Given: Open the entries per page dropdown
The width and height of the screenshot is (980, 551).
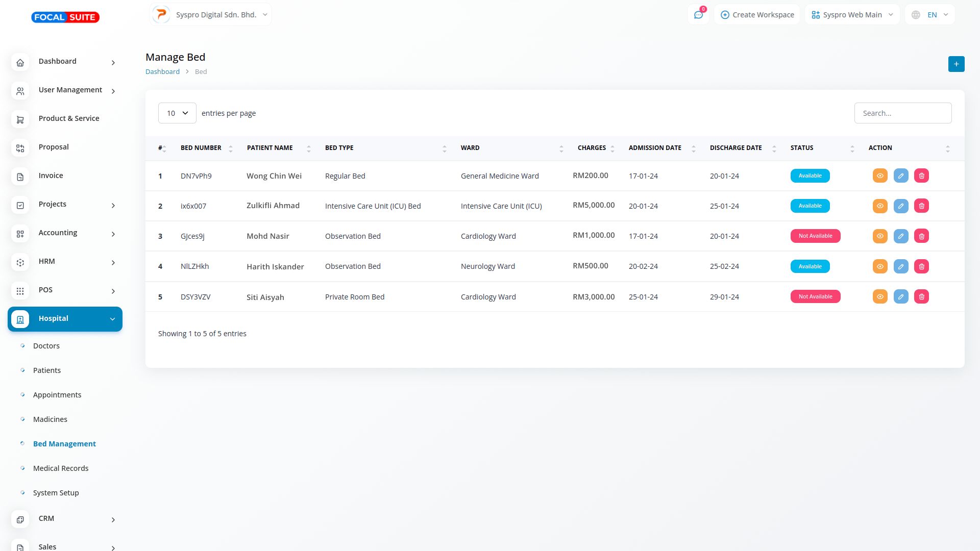Looking at the screenshot, I should pyautogui.click(x=177, y=113).
